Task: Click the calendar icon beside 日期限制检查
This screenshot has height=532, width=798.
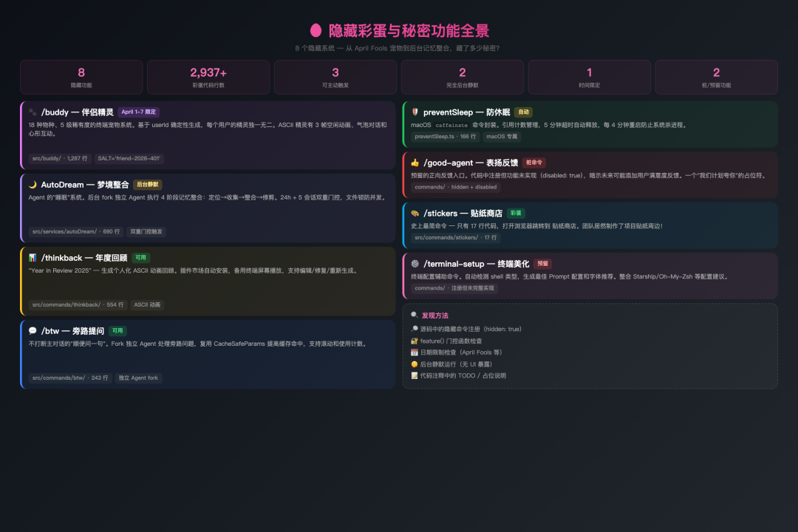Action: (415, 352)
